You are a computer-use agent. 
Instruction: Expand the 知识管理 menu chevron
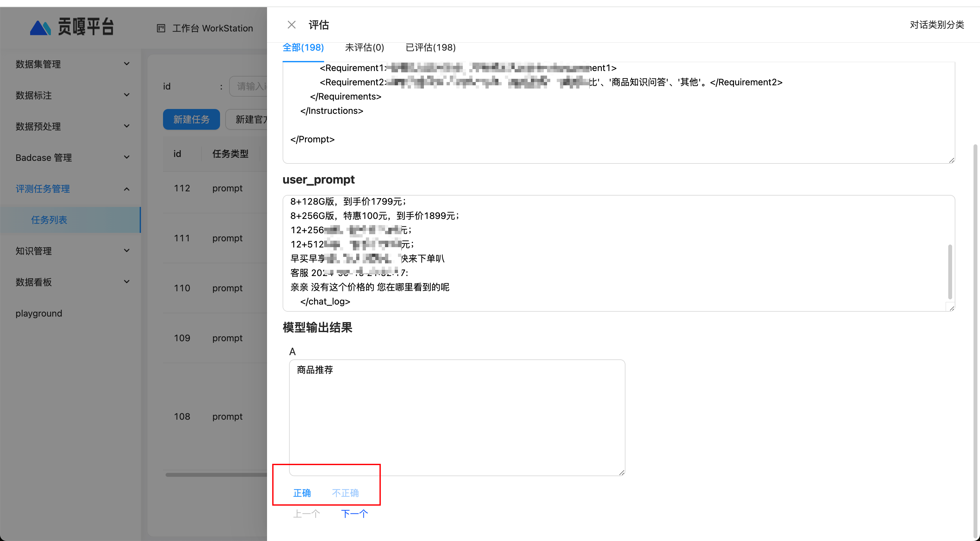[127, 250]
